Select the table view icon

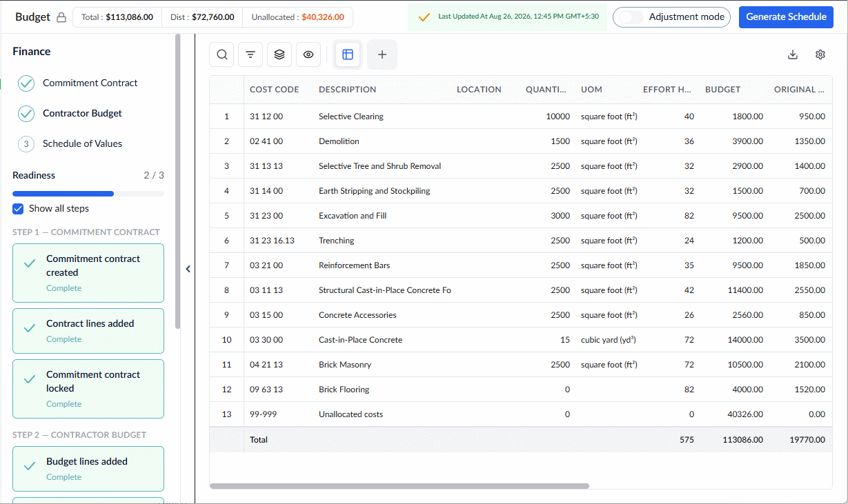click(x=348, y=54)
